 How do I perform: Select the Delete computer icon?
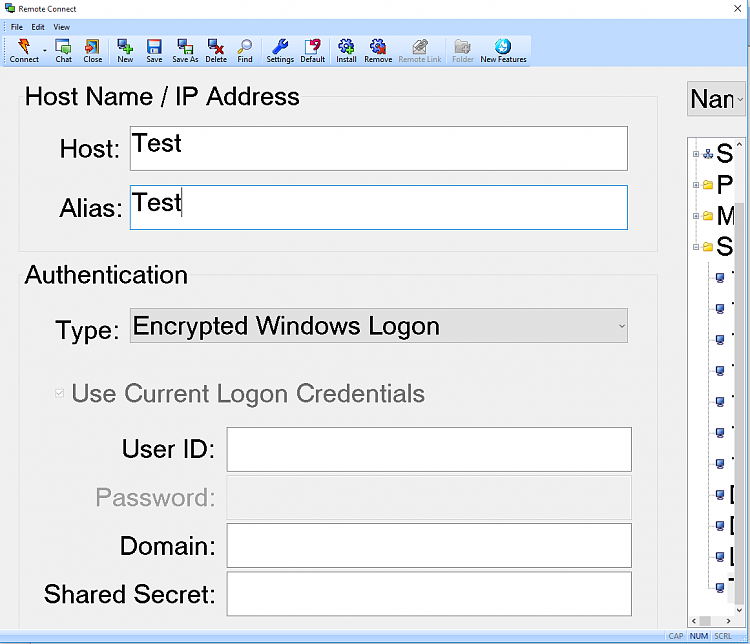(216, 47)
